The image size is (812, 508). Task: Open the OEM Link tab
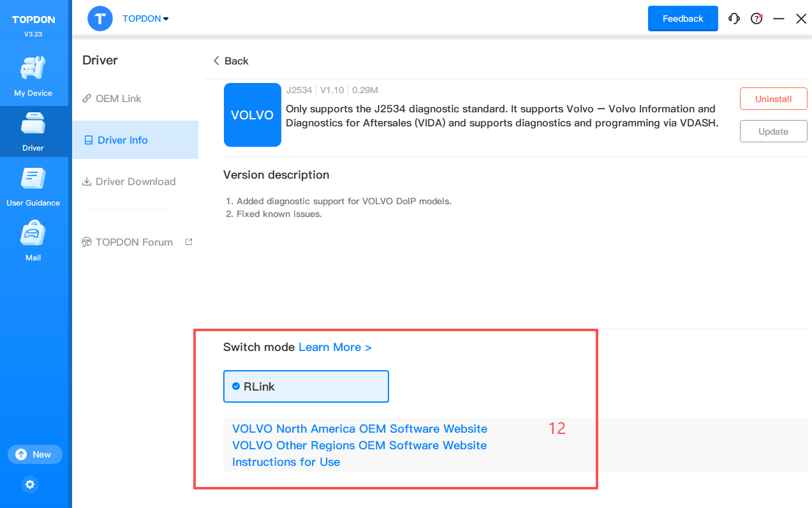118,98
